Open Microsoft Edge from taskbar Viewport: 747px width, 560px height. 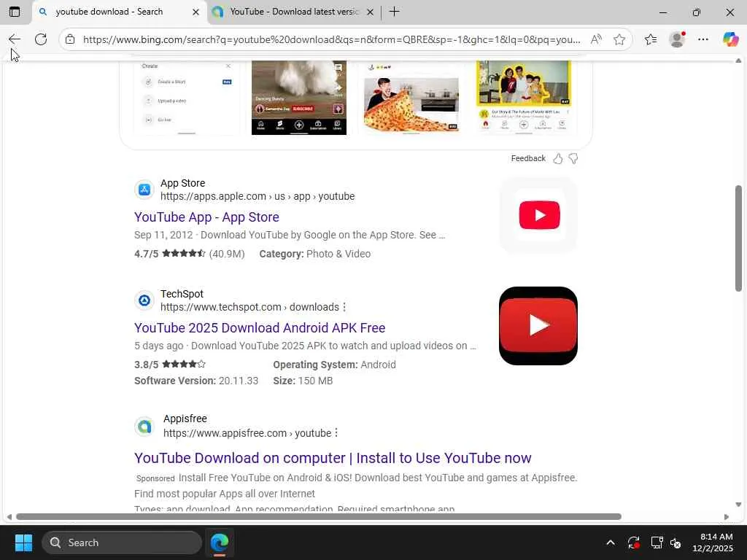click(x=220, y=542)
